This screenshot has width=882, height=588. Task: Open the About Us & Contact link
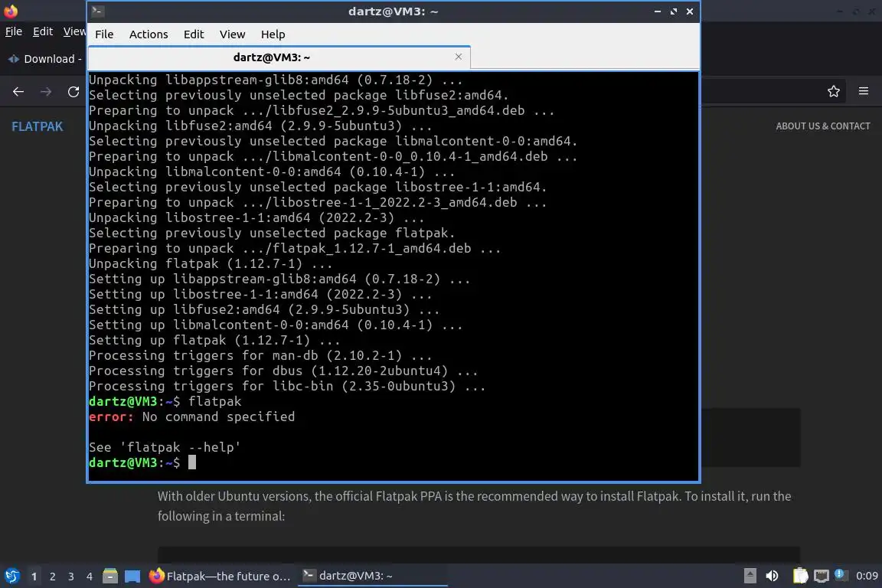tap(823, 126)
